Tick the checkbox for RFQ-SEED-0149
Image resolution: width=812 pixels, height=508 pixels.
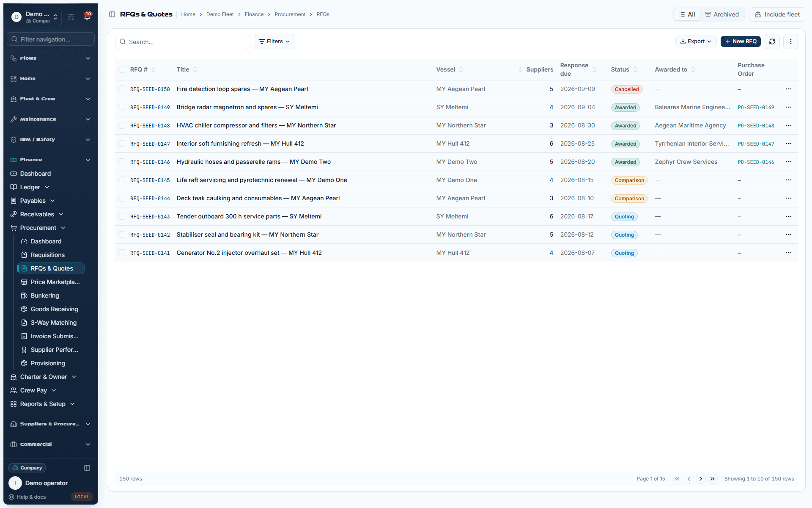tap(122, 107)
